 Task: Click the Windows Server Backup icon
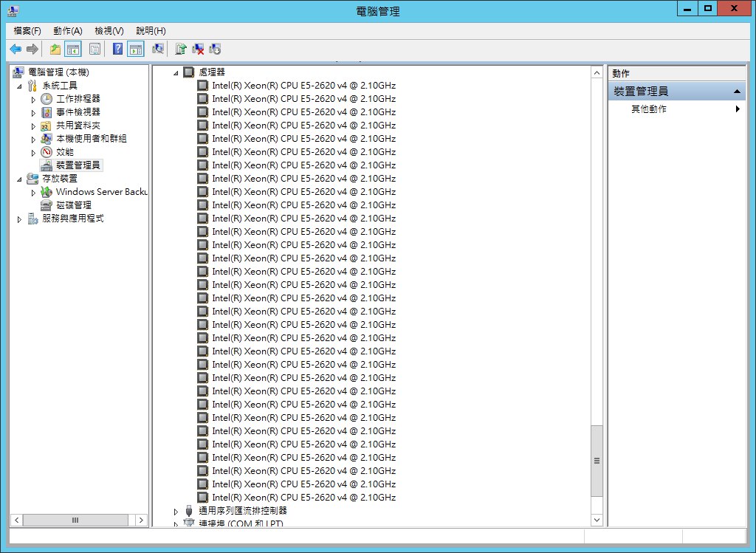click(47, 192)
